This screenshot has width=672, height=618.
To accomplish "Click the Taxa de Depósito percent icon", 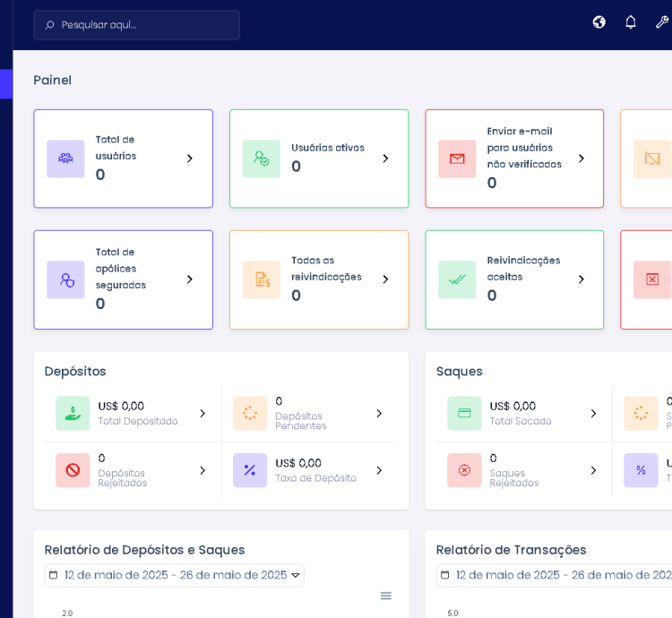I will click(250, 470).
